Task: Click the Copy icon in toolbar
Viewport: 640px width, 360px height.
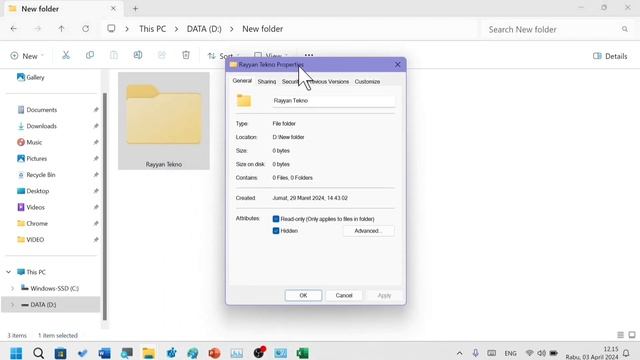Action: coord(90,55)
